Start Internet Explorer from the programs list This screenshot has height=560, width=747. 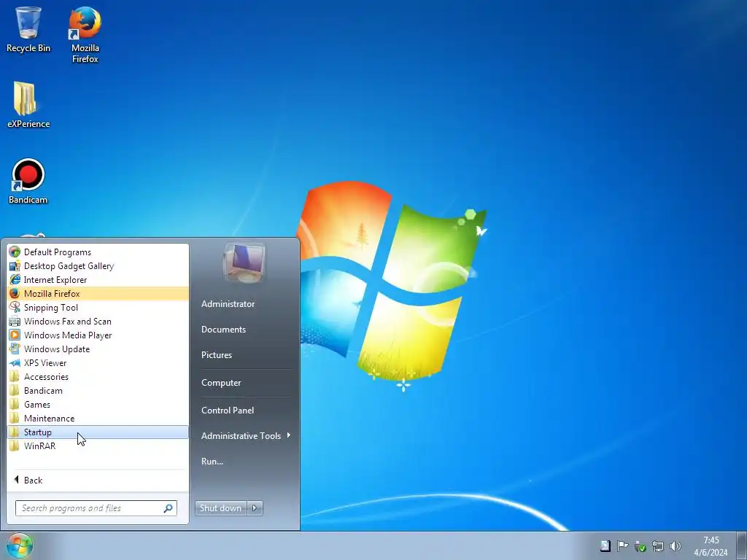[x=98, y=279]
